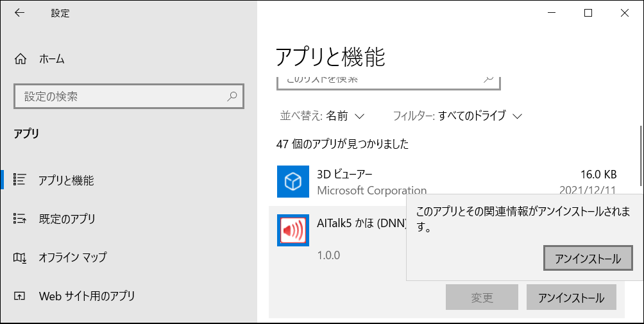This screenshot has height=324, width=644.
Task: Click the オフライン マップ map icon
Action: coord(20,257)
